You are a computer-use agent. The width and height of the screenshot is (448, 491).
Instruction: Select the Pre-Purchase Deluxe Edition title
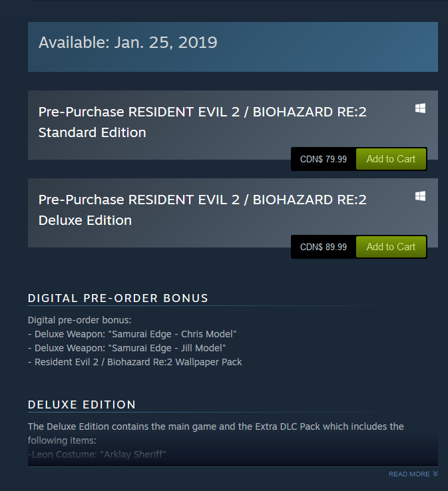(202, 210)
